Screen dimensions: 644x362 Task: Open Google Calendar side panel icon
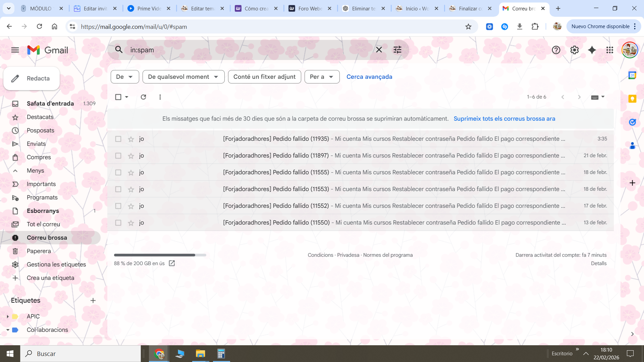tap(632, 75)
